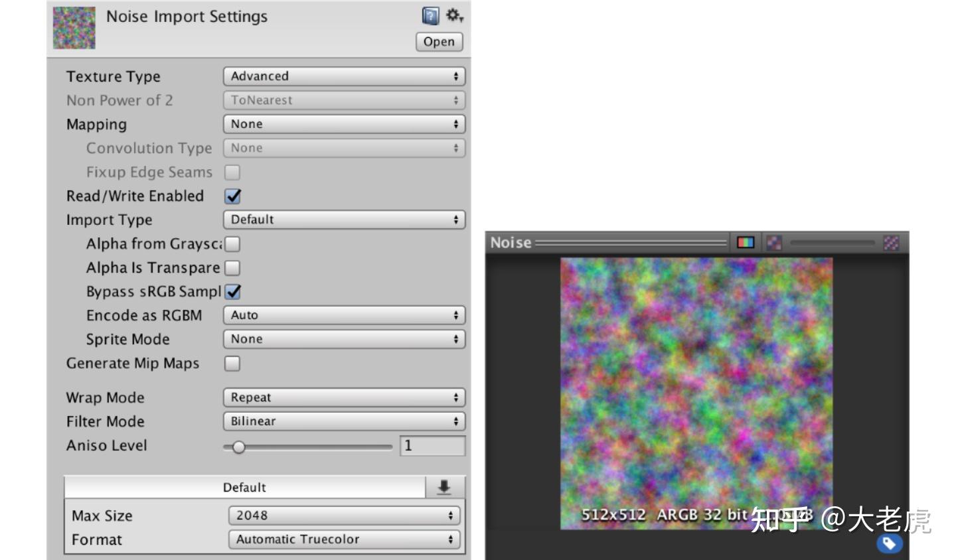Disable the Read/Write Enabled checkbox
Viewport: 956px width, 560px height.
[232, 196]
